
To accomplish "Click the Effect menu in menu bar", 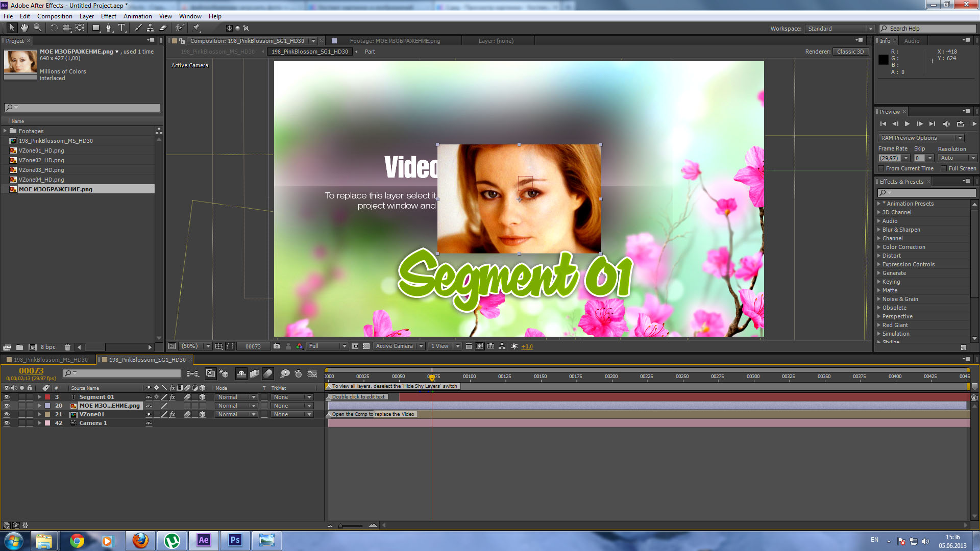I will pos(109,16).
